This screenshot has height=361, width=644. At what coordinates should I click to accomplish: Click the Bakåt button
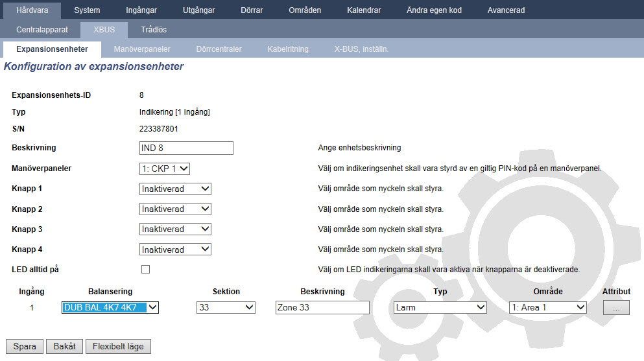click(x=64, y=347)
